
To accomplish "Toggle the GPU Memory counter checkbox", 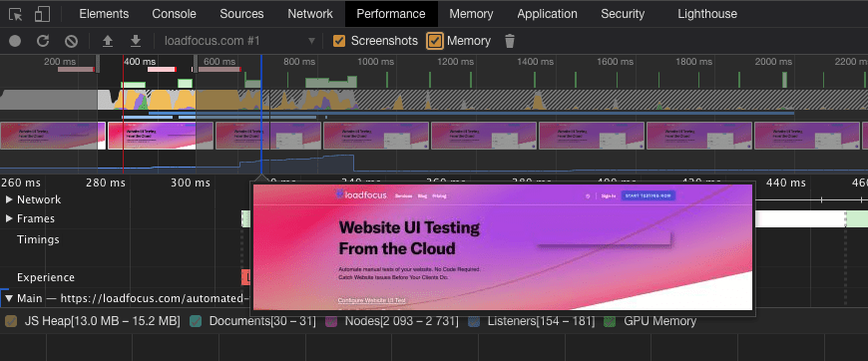I will point(610,321).
